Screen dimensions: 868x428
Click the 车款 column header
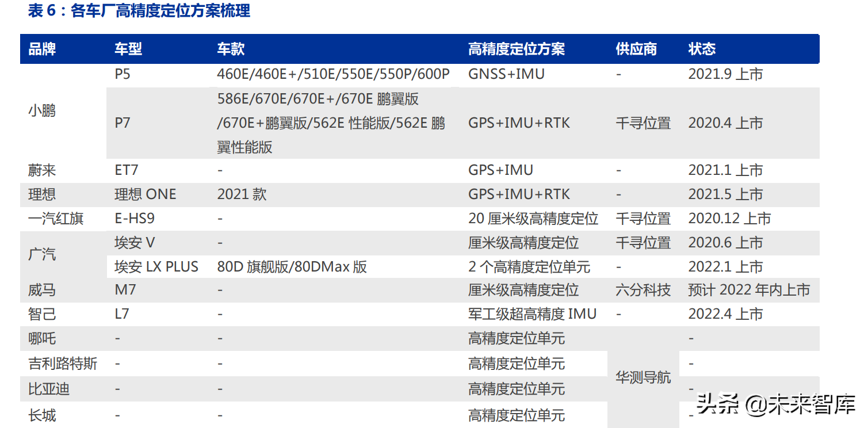[x=231, y=49]
